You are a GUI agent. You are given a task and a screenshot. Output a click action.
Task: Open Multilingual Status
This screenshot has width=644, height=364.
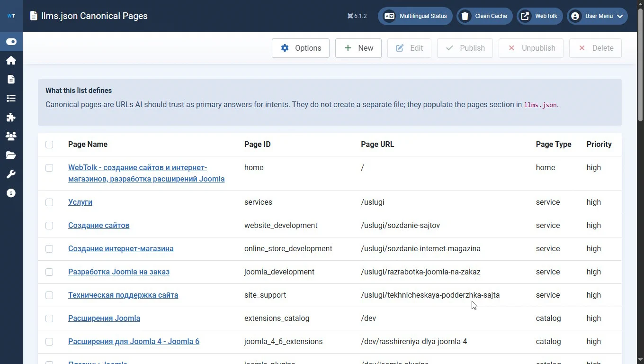click(x=415, y=16)
